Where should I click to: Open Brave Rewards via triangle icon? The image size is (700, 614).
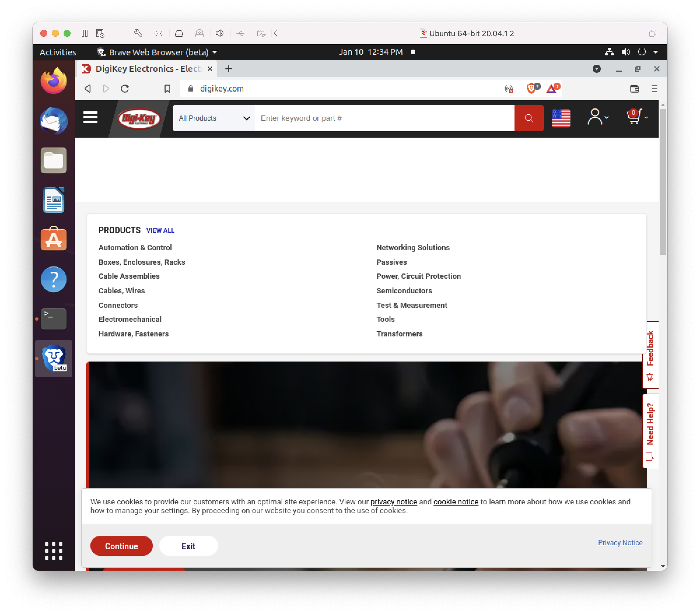[x=551, y=88]
